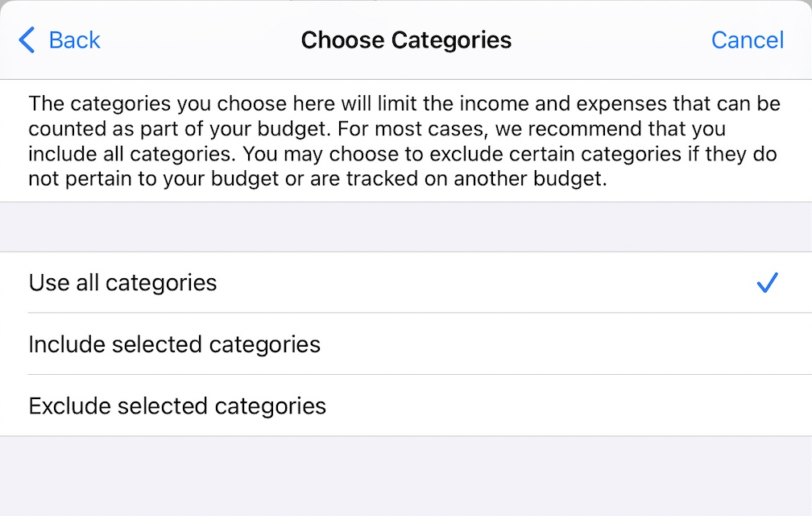The width and height of the screenshot is (812, 516).
Task: Pick the "Exclude selected categories" option
Action: (177, 406)
